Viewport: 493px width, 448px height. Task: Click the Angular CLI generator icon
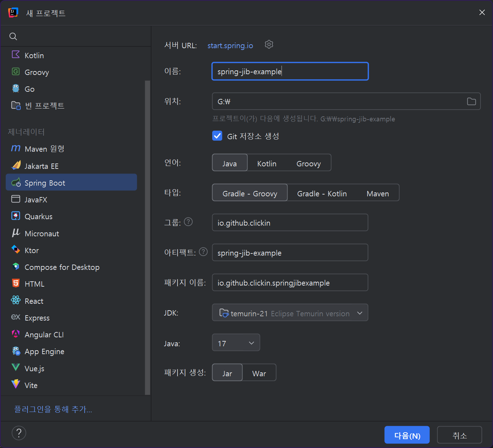click(16, 334)
